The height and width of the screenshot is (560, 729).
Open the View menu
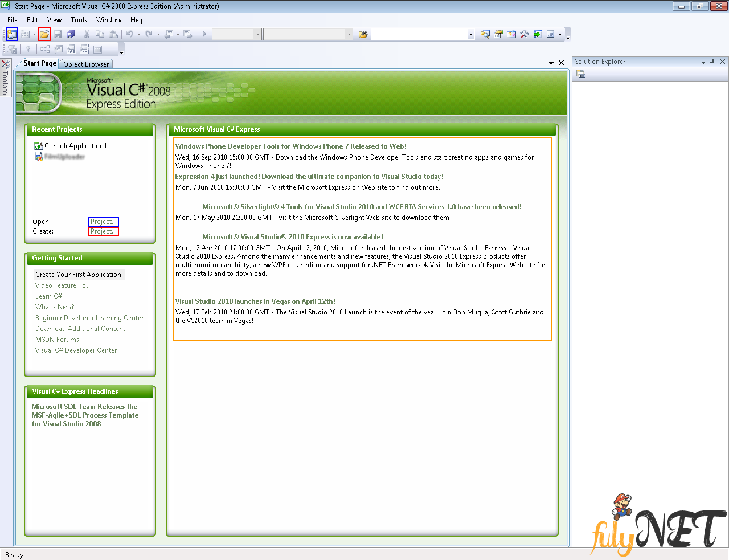click(x=55, y=19)
